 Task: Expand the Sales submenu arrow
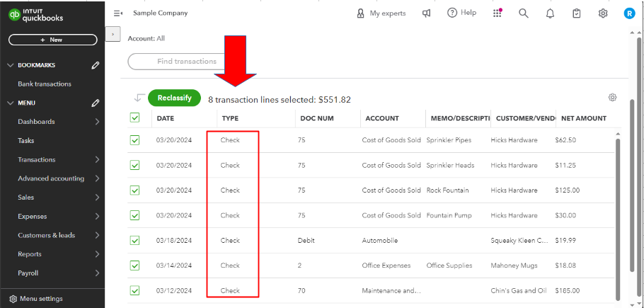coord(97,197)
